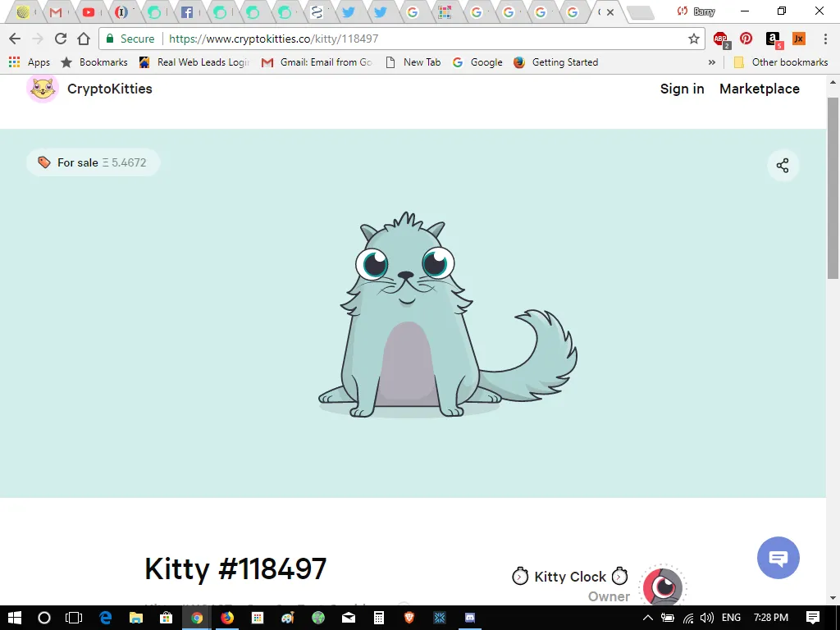Click the Jx extension icon

[799, 39]
